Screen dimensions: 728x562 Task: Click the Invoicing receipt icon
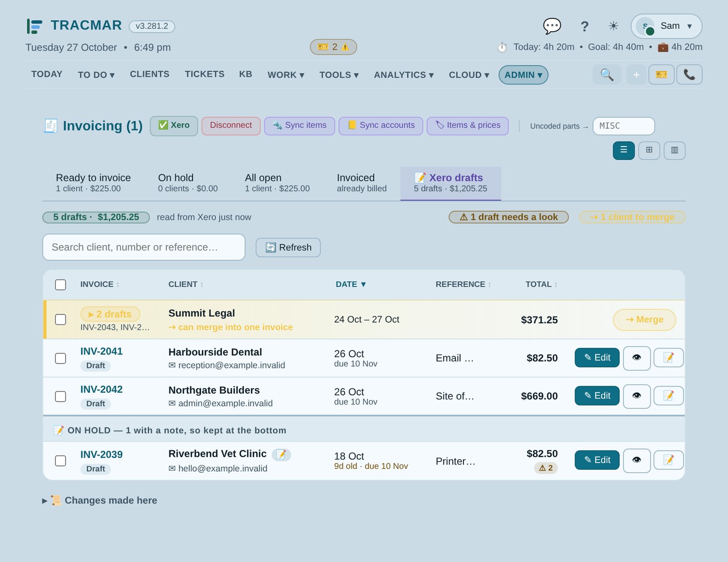tap(50, 126)
